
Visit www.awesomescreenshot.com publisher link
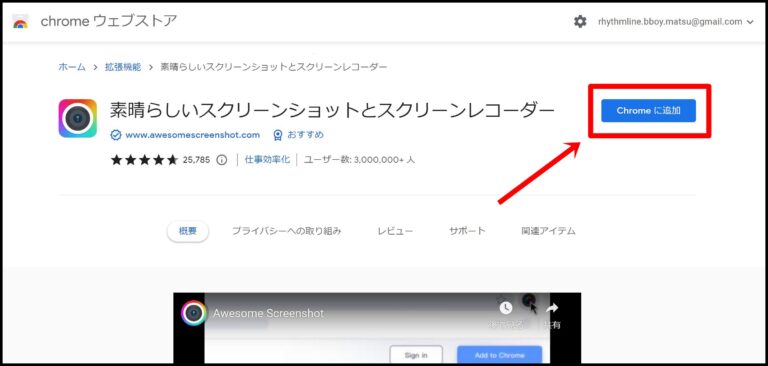(x=192, y=135)
